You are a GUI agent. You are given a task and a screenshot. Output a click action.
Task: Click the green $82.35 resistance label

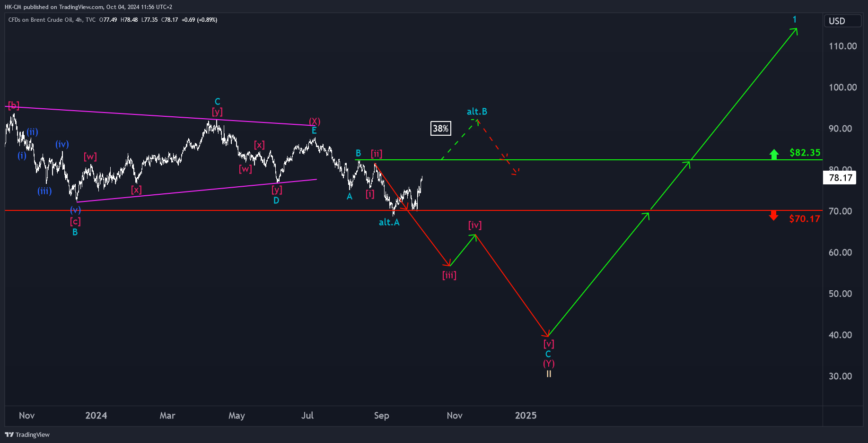[x=805, y=152]
